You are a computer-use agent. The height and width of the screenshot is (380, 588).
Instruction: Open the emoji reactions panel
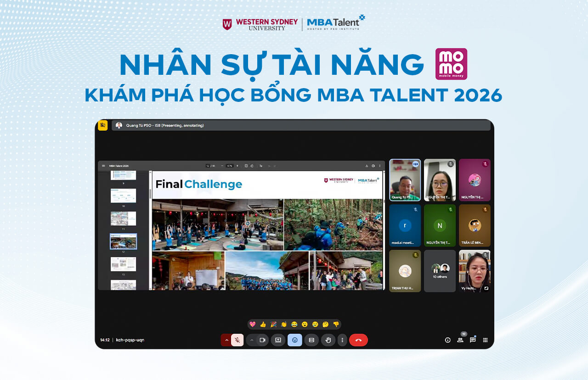click(x=294, y=340)
